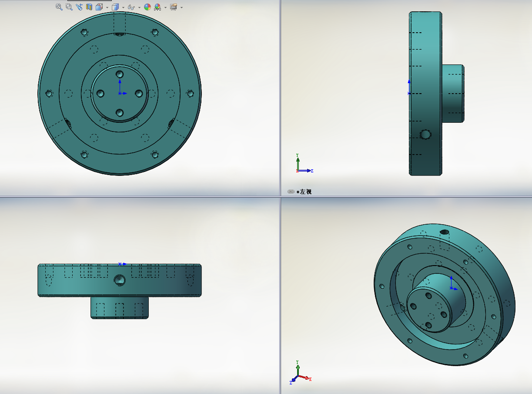Select the radial side hole in the left view
The height and width of the screenshot is (394, 532).
click(426, 135)
